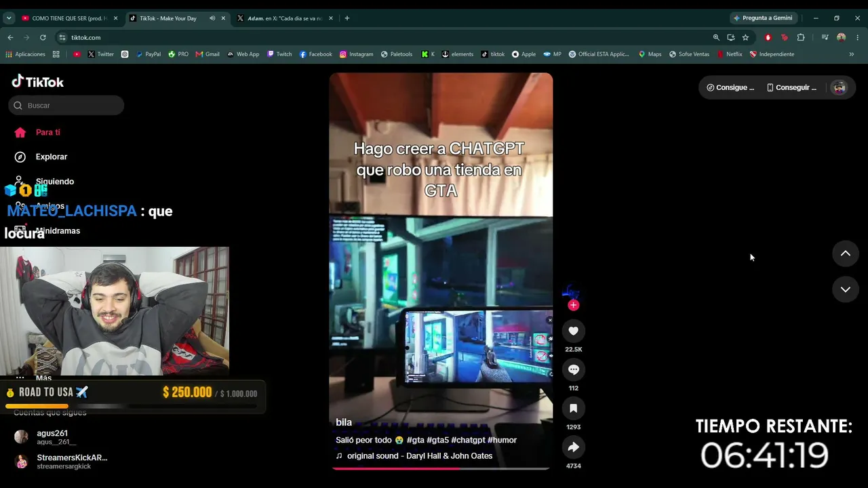Click the #humor hashtag
Viewport: 868px width, 488px height.
[x=502, y=440]
